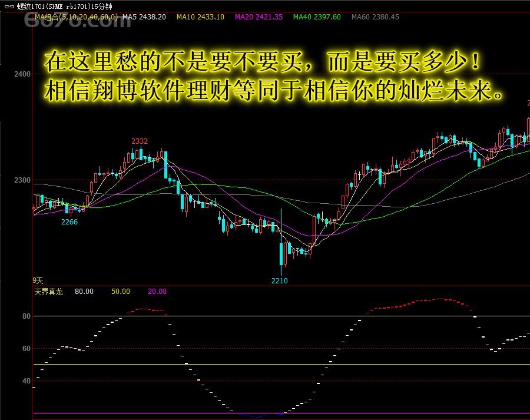Click the 80.00 indicator parameter

click(x=84, y=292)
